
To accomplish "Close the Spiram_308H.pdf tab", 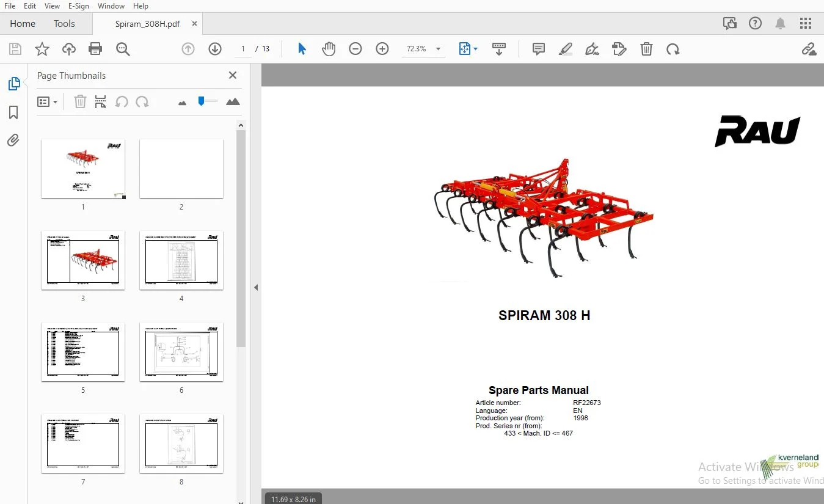I will coord(194,24).
